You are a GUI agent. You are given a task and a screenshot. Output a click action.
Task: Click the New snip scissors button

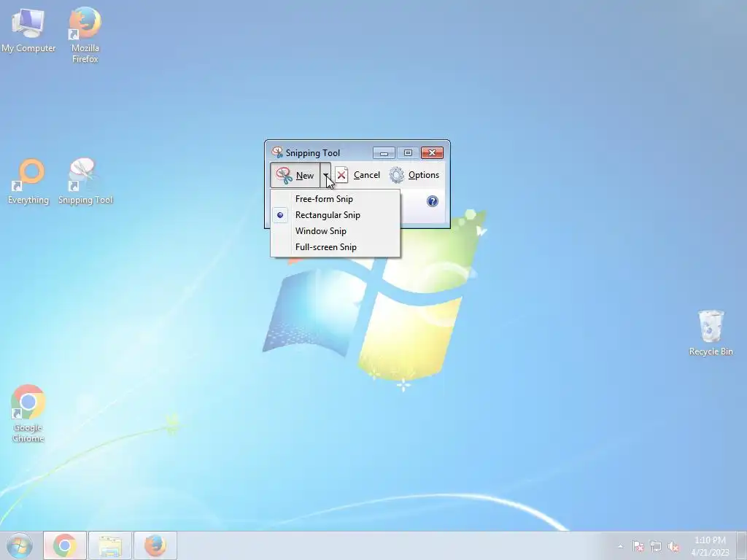pyautogui.click(x=295, y=175)
